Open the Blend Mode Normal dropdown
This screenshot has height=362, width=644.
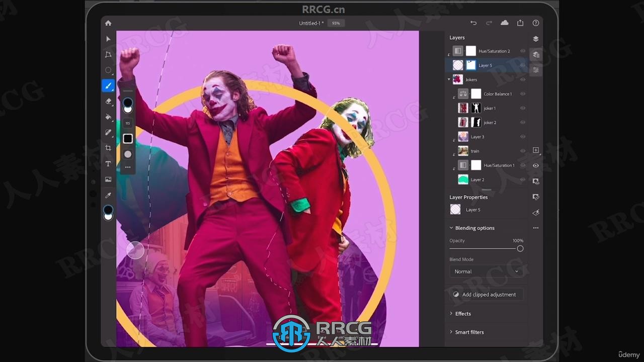(x=486, y=271)
